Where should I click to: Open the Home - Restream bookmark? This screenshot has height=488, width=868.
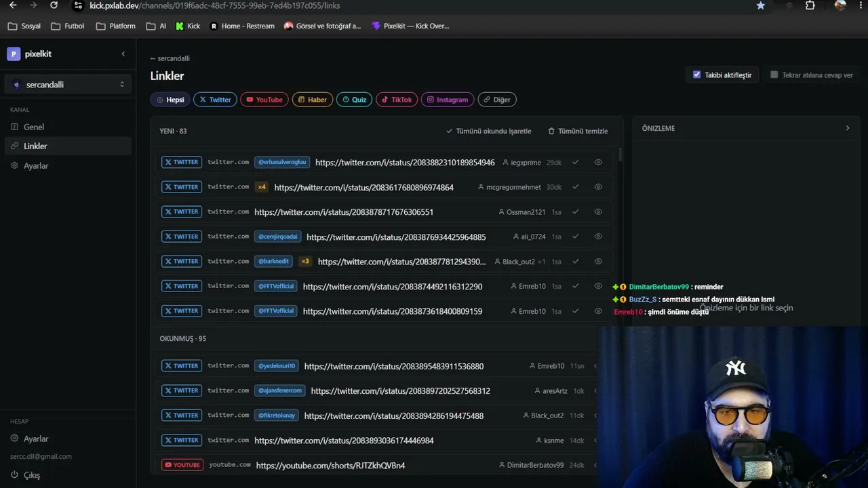[242, 26]
